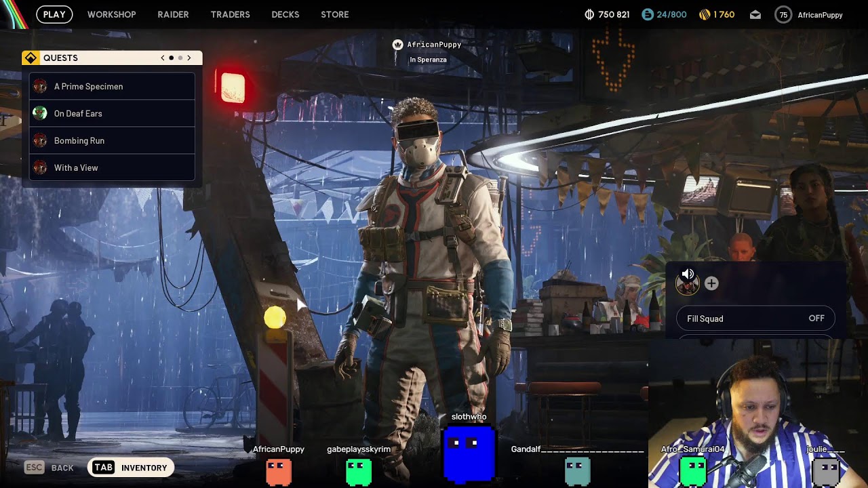Image resolution: width=868 pixels, height=488 pixels.
Task: Open the mail envelope icon
Action: (755, 15)
